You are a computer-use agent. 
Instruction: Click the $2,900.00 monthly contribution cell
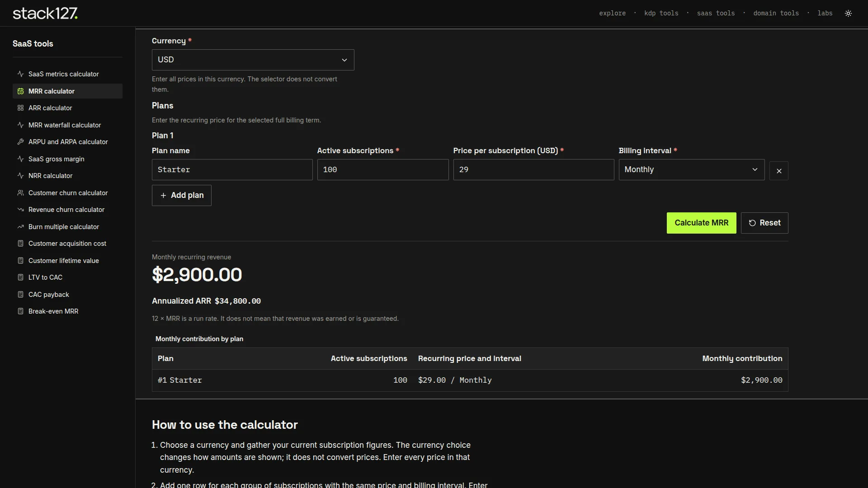click(761, 380)
